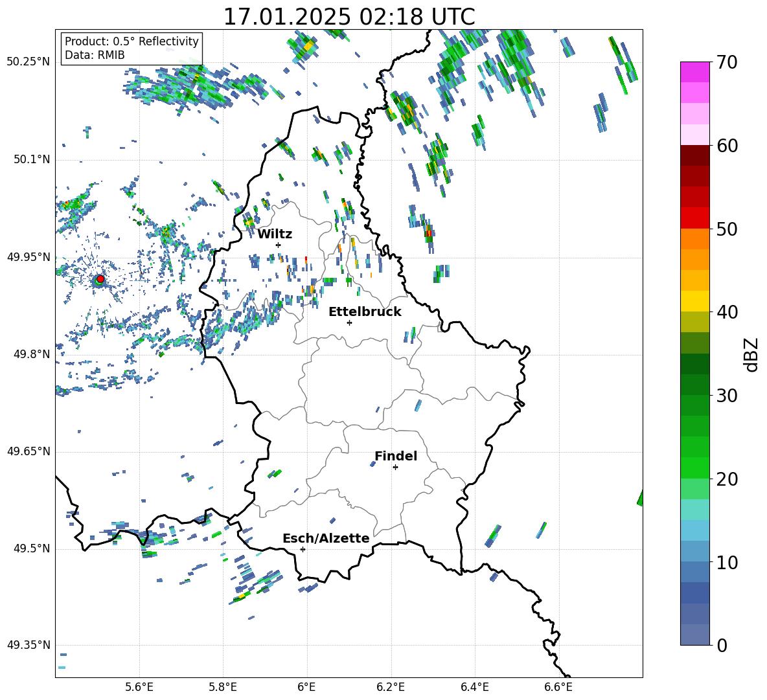The width and height of the screenshot is (767, 700).
Task: Click the 6.6°E longitude label
Action: pyautogui.click(x=558, y=687)
